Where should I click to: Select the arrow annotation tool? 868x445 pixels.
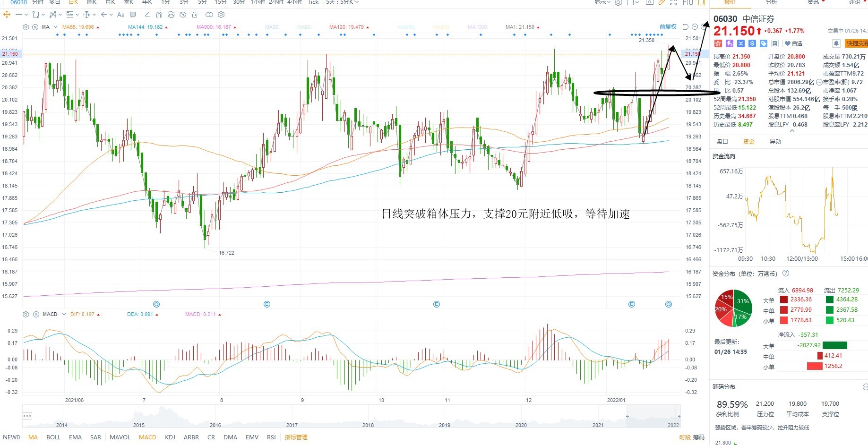coord(104,15)
